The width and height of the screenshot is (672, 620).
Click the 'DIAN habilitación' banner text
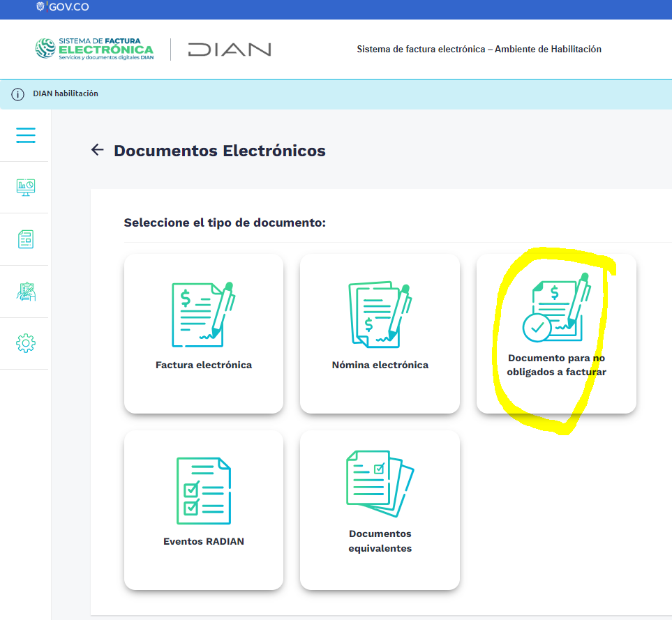pyautogui.click(x=66, y=93)
